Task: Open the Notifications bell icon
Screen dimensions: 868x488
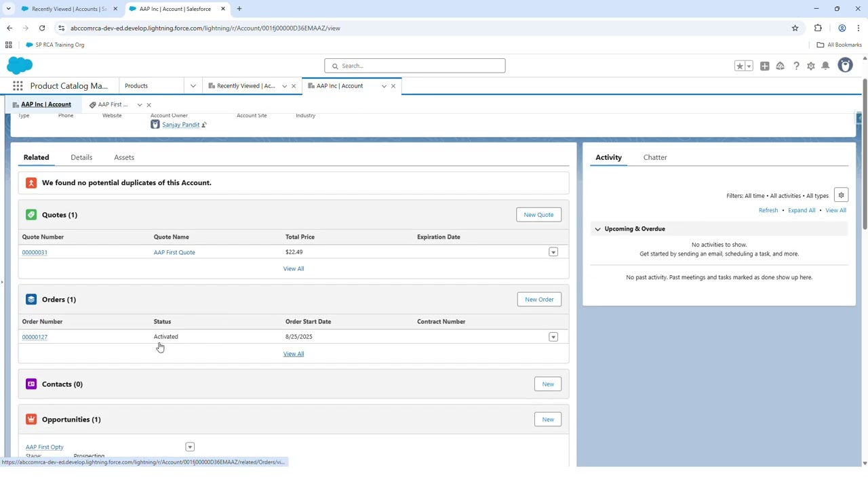Action: tap(826, 66)
